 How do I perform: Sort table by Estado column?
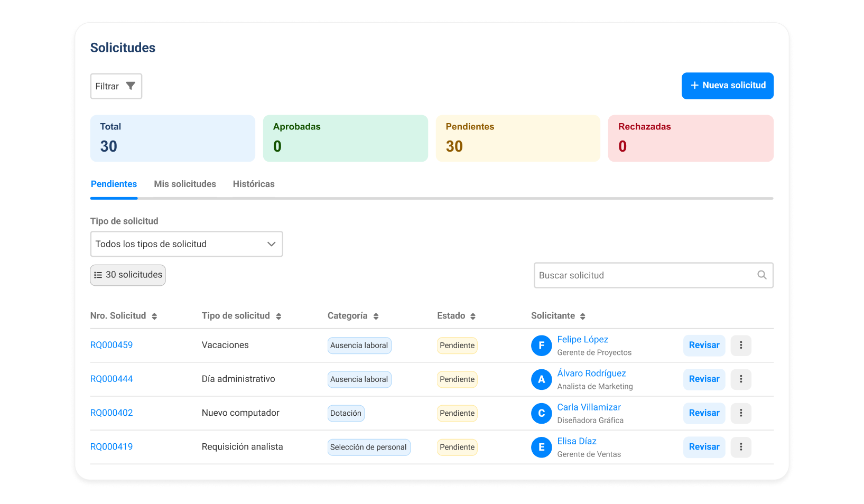point(473,316)
